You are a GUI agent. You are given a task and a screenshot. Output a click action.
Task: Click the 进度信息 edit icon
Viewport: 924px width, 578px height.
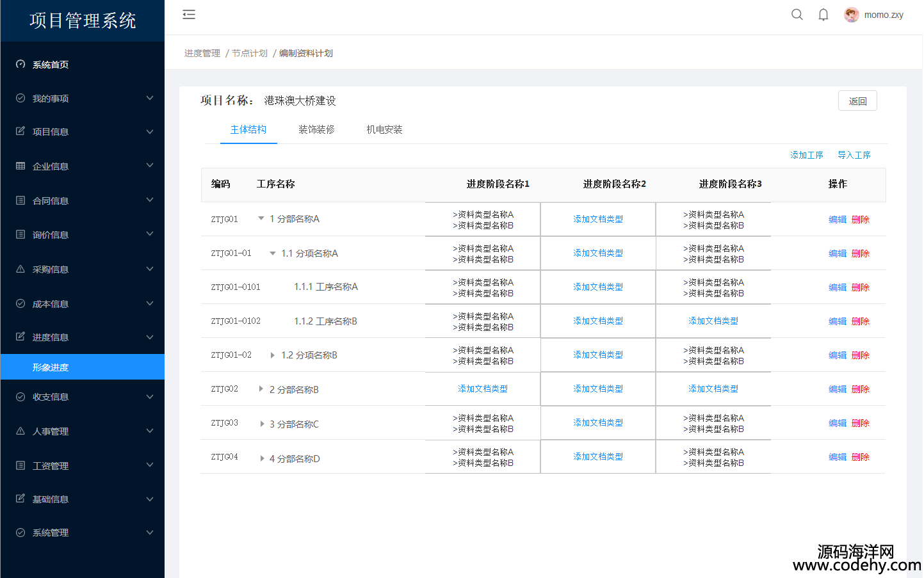click(20, 337)
